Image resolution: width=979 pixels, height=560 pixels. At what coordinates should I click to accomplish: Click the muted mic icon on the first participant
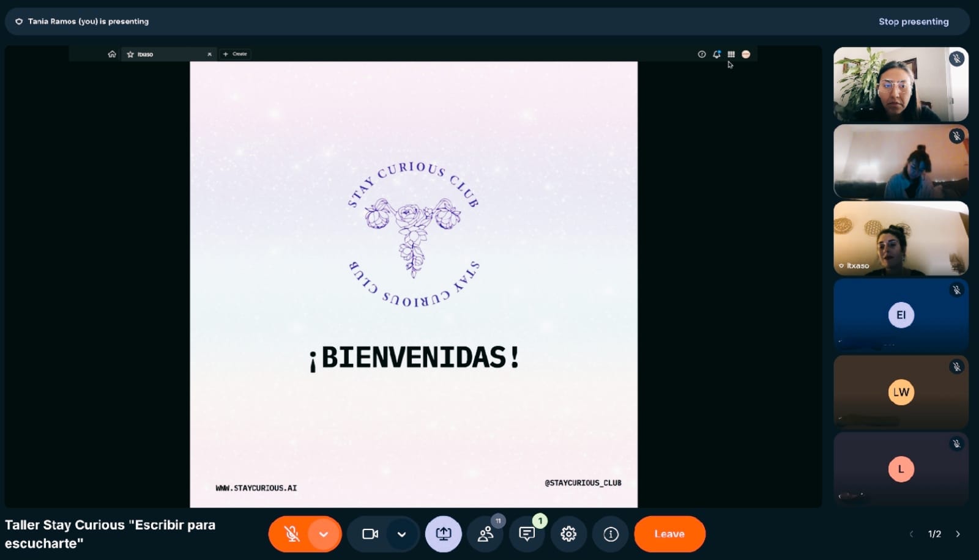pyautogui.click(x=957, y=59)
